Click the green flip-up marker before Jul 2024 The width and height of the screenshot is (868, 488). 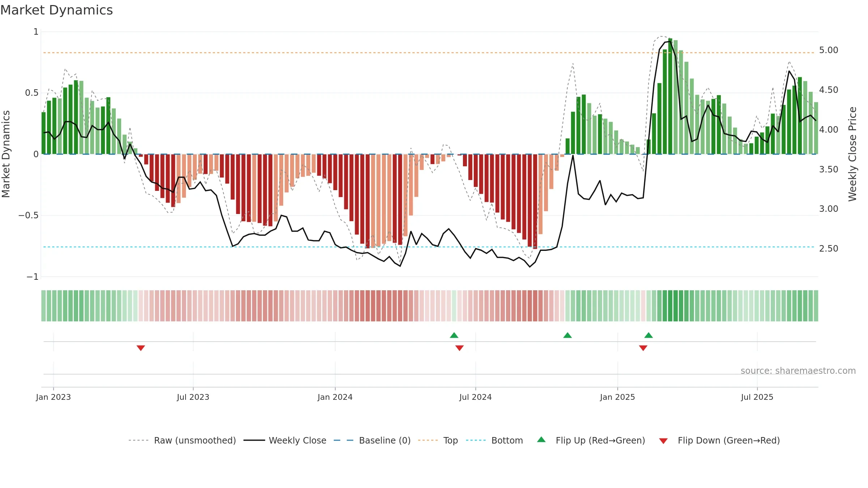454,335
